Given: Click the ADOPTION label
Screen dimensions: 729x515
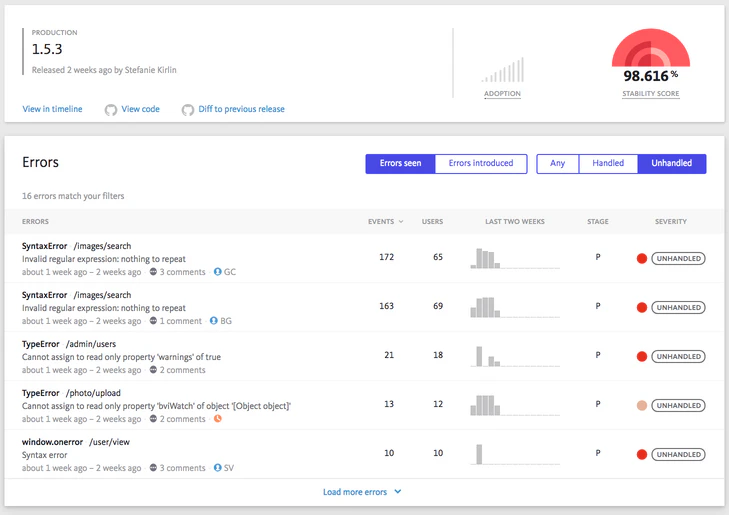Looking at the screenshot, I should tap(502, 93).
